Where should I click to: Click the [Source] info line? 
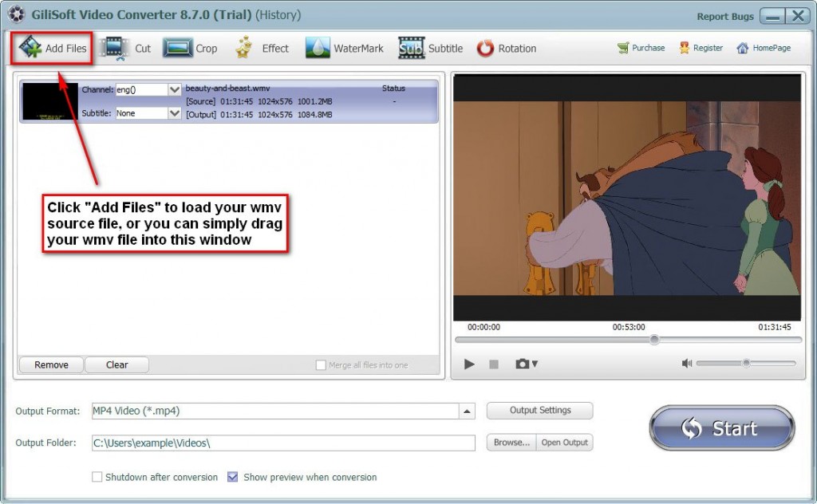point(259,101)
